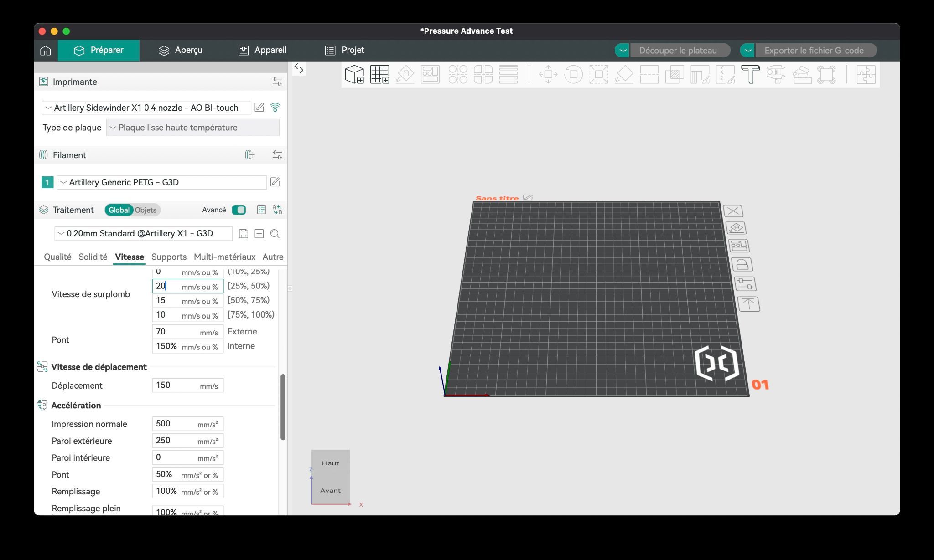Expand Découper le plateau options arrow
The height and width of the screenshot is (560, 934).
[623, 51]
